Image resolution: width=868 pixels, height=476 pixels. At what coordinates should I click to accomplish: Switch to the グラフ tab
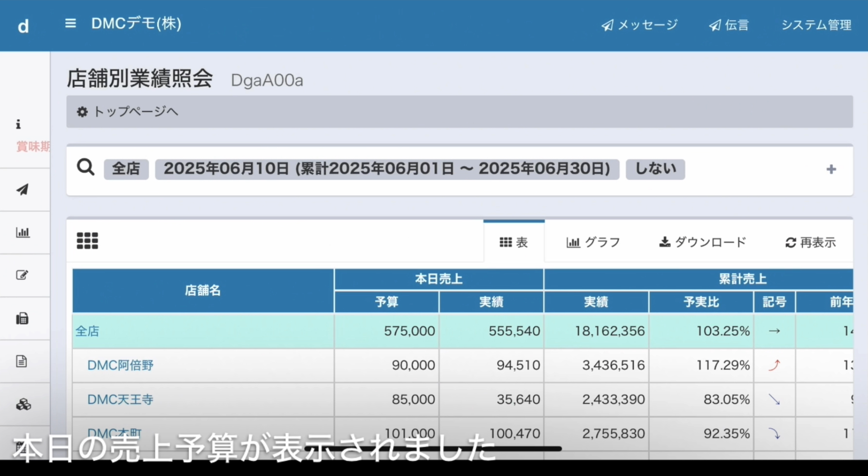(x=593, y=242)
